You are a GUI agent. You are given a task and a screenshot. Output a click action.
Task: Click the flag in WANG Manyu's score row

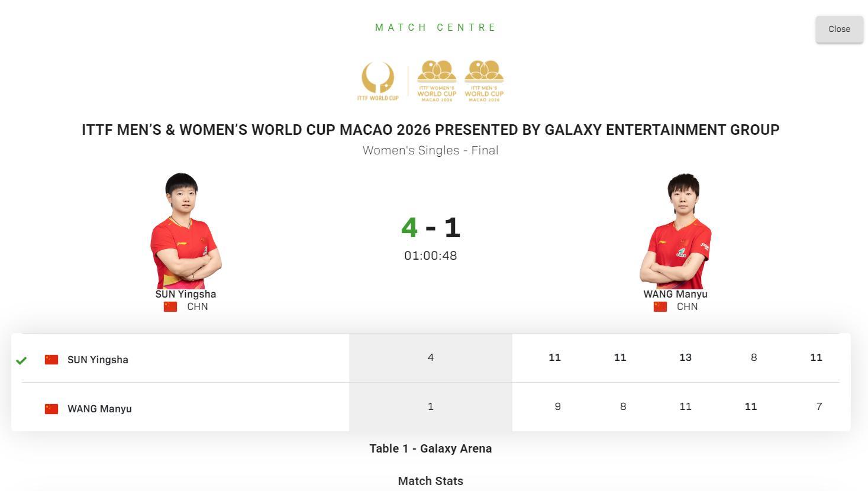[x=51, y=409]
